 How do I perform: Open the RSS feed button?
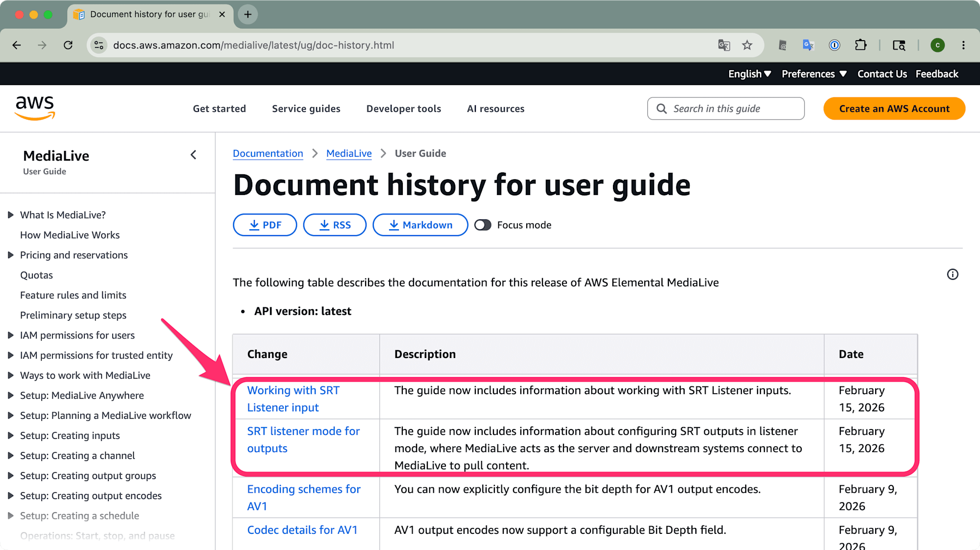pyautogui.click(x=335, y=225)
